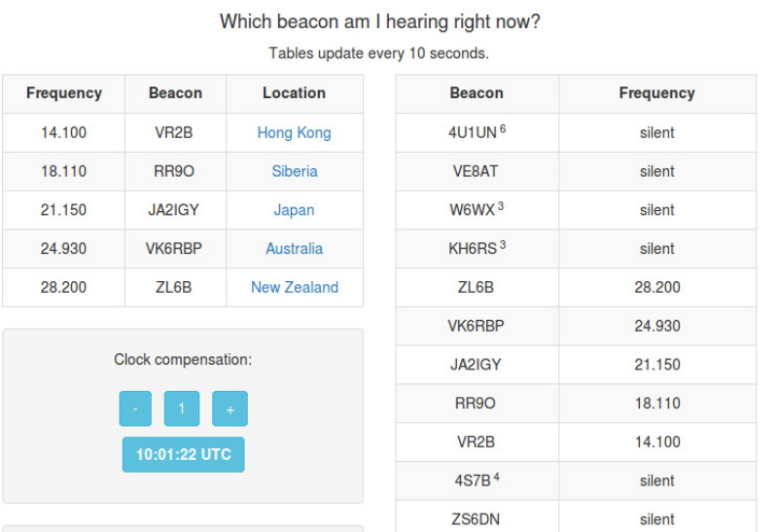This screenshot has width=778, height=532.
Task: Click the 4U1UN footnote 6 superscript
Action: pyautogui.click(x=503, y=128)
